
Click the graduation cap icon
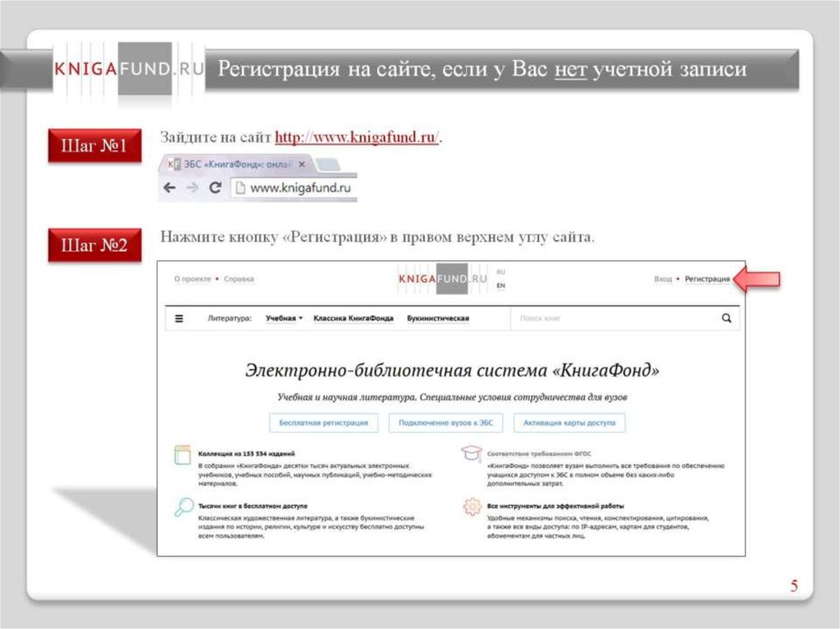471,454
